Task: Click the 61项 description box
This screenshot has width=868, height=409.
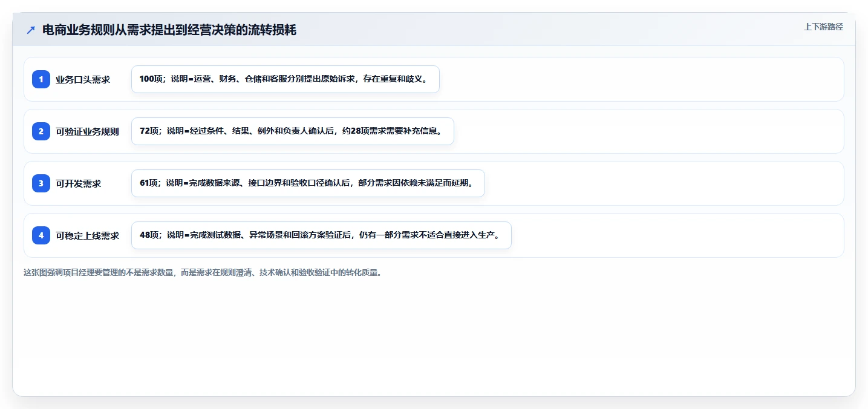Action: pos(308,183)
